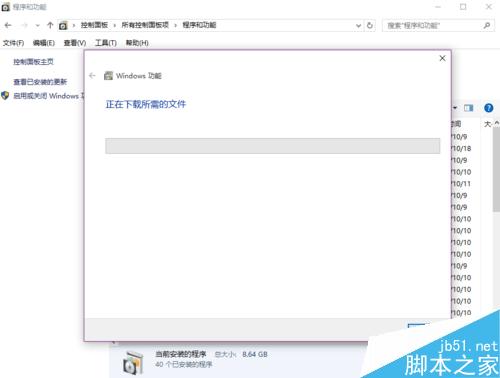The height and width of the screenshot is (378, 500).
Task: Minimize the 程序和功能 window
Action: tap(438, 7)
